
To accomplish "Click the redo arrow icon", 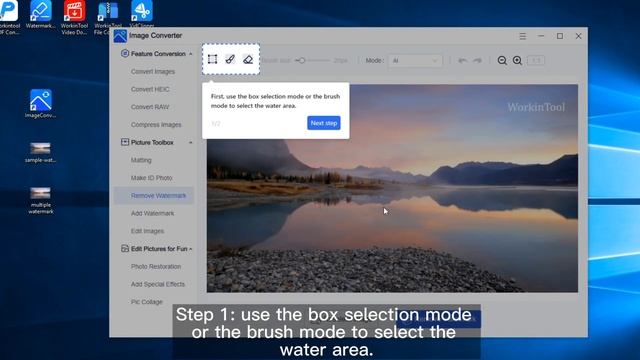I will point(477,61).
